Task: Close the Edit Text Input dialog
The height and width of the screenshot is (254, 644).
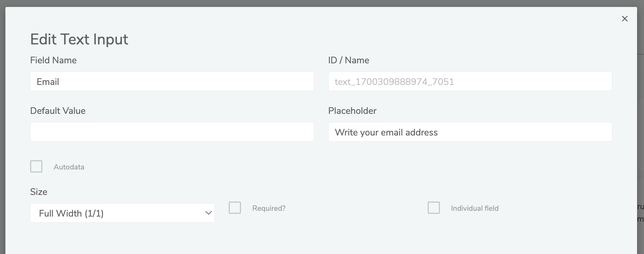Action: [625, 19]
